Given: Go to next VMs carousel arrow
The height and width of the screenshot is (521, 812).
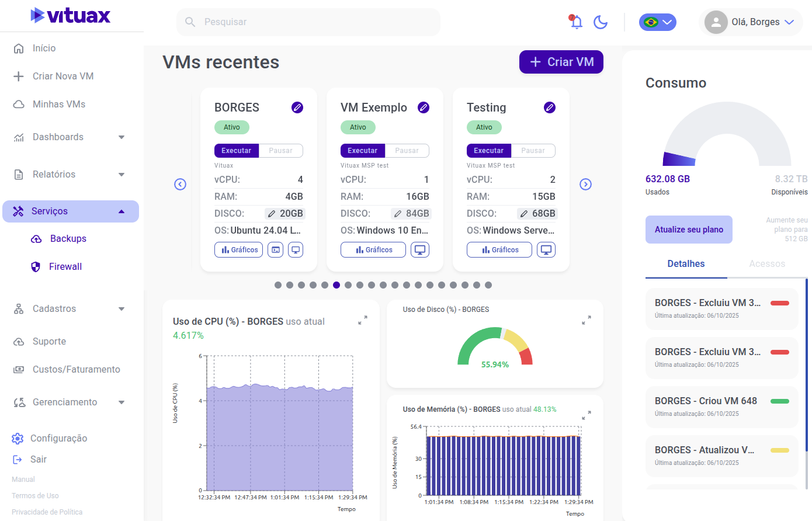Looking at the screenshot, I should pyautogui.click(x=585, y=185).
